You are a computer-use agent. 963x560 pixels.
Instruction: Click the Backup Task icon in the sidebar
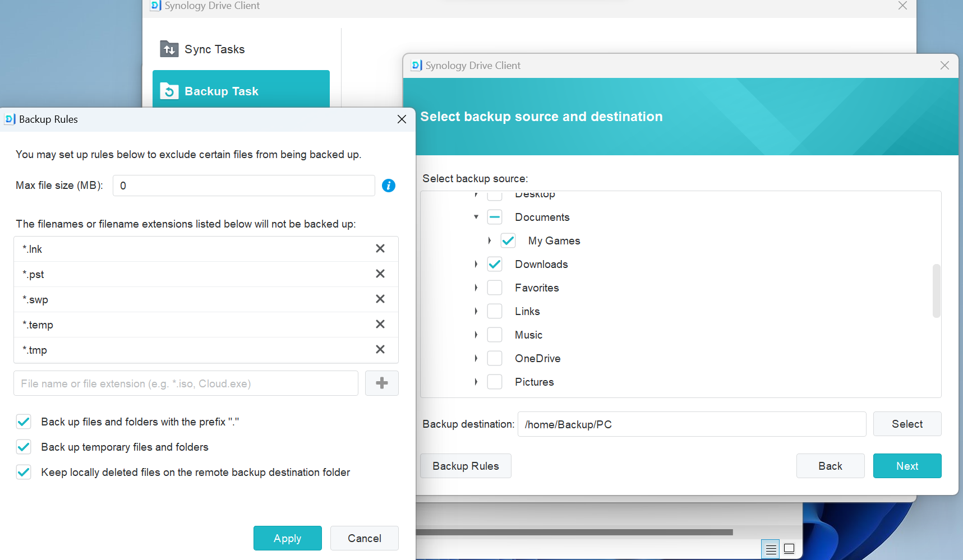pyautogui.click(x=169, y=91)
